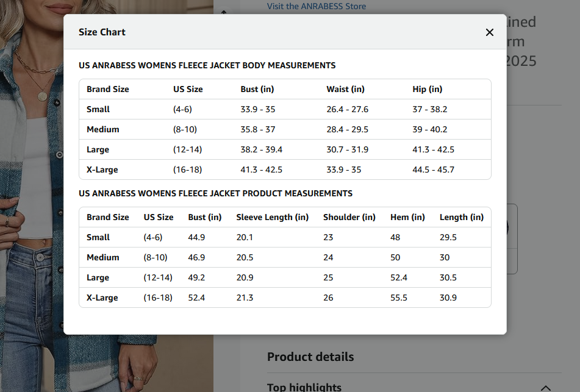This screenshot has width=580, height=392.
Task: Click the Hem (in) column header
Action: point(407,217)
